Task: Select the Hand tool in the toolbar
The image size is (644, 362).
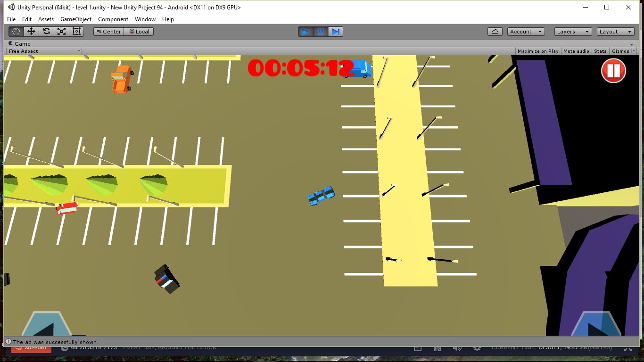Action: click(16, 31)
